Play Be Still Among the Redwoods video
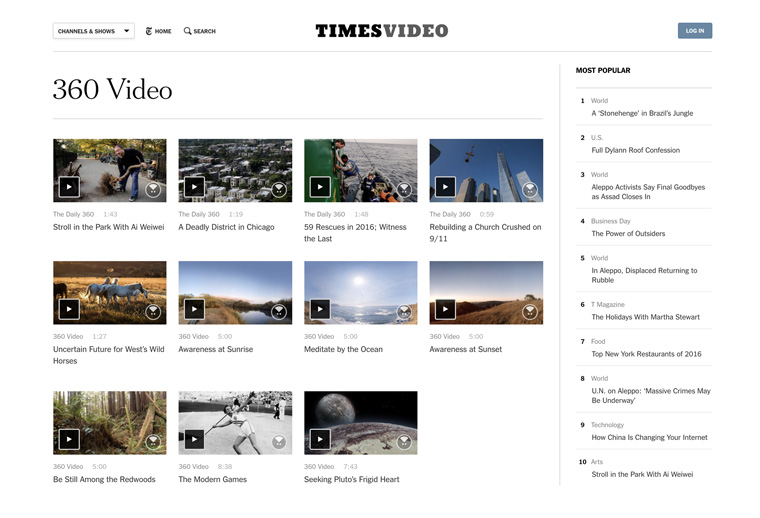Screen dimensions: 760x518 click(x=69, y=440)
